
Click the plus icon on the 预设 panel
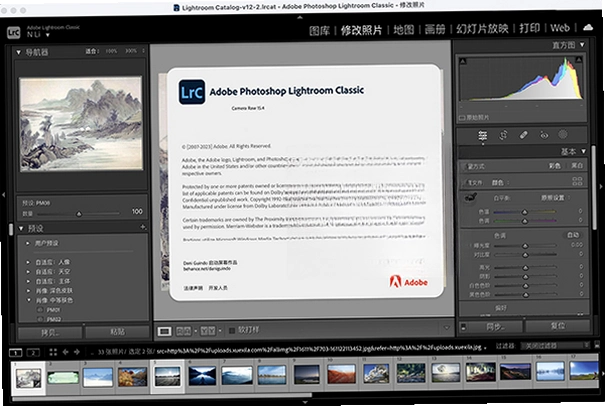pos(143,227)
